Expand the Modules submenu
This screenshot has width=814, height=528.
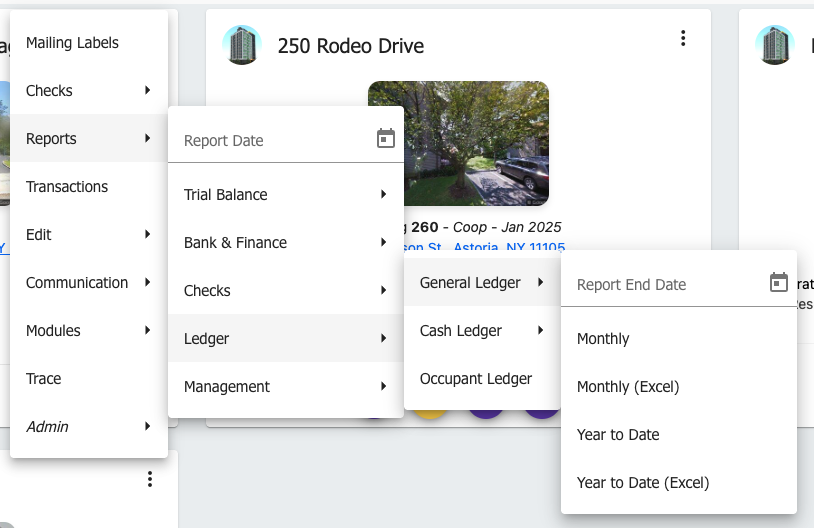[89, 330]
